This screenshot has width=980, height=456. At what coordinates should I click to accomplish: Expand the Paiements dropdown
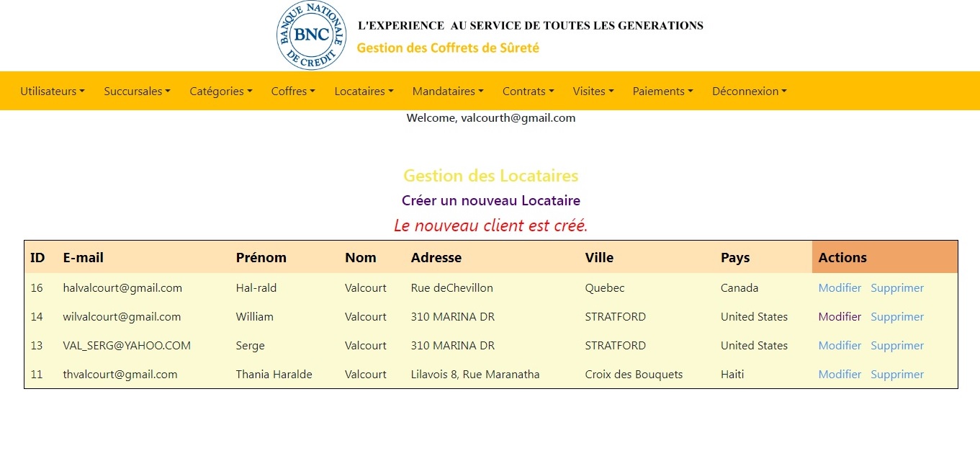(x=662, y=91)
